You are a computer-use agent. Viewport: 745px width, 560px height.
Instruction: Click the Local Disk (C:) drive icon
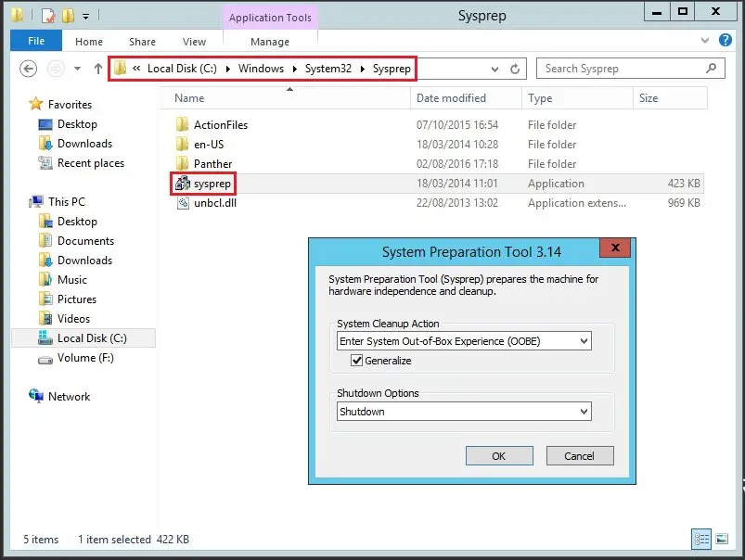(45, 337)
